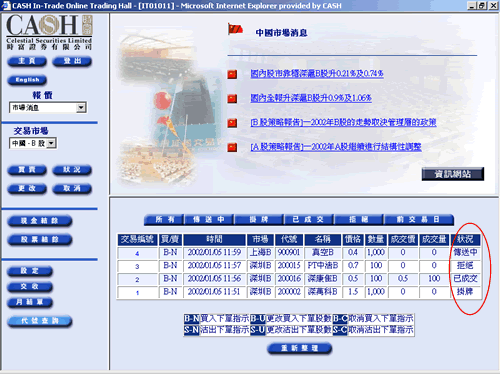This screenshot has width=500, height=374.
Task: Switch to the 已成交 filter tab
Action: 308,220
